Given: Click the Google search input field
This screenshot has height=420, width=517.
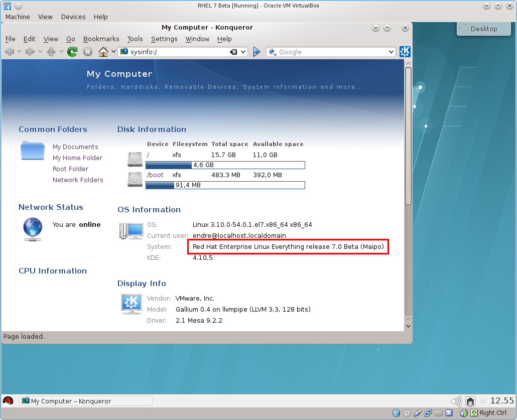Looking at the screenshot, I should [x=332, y=52].
